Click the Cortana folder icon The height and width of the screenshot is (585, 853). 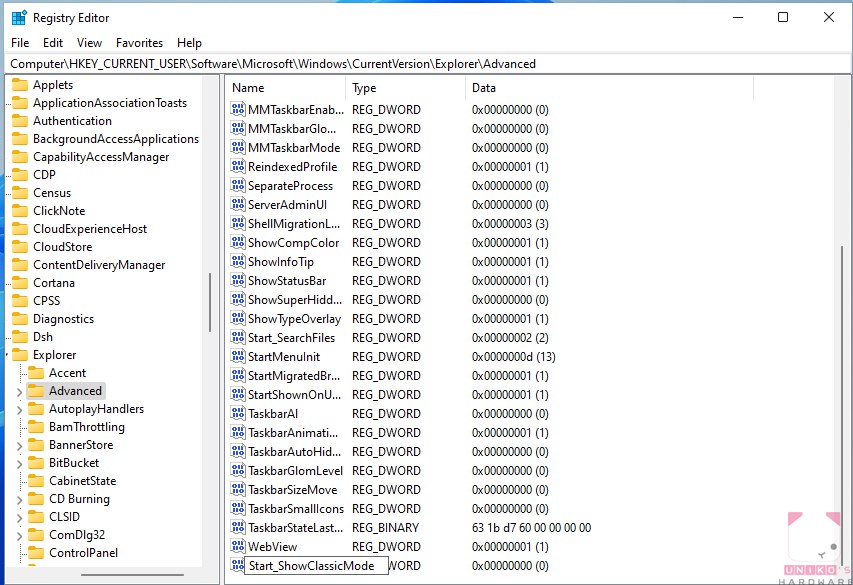pyautogui.click(x=20, y=283)
